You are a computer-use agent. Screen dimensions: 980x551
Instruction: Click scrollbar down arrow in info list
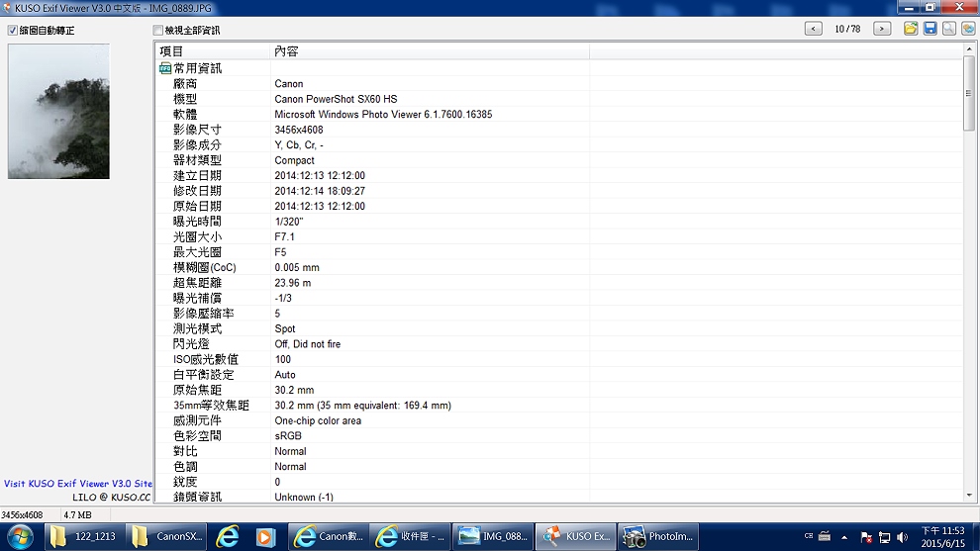pos(969,496)
